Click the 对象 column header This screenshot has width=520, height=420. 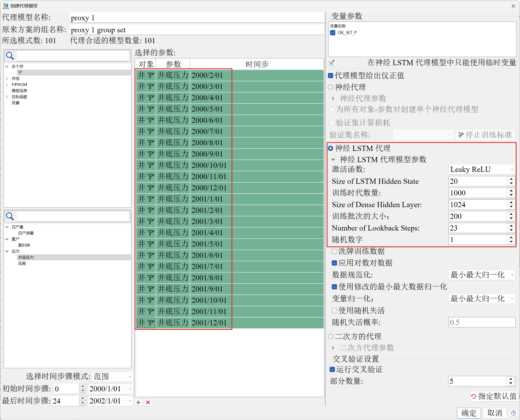click(146, 64)
